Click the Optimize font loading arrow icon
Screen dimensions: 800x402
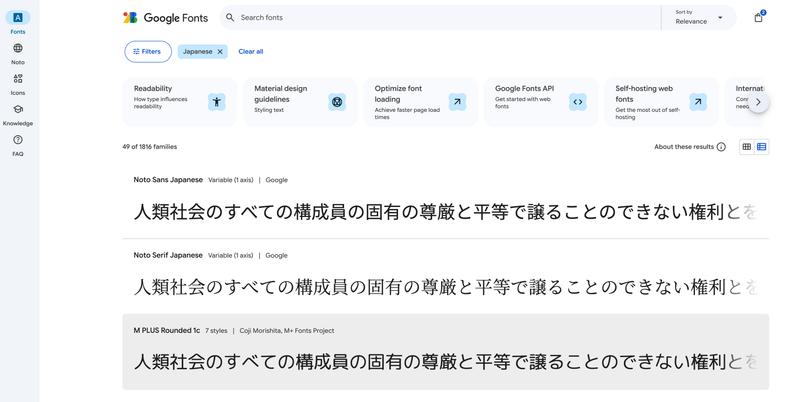pos(457,102)
